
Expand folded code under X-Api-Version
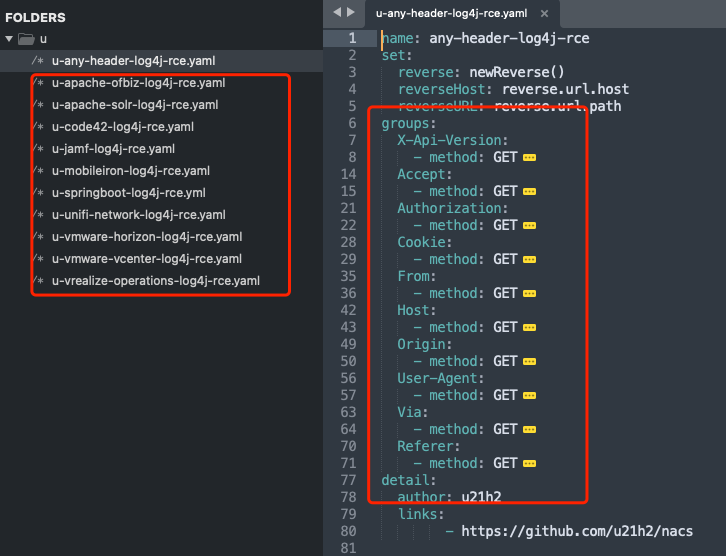[529, 158]
